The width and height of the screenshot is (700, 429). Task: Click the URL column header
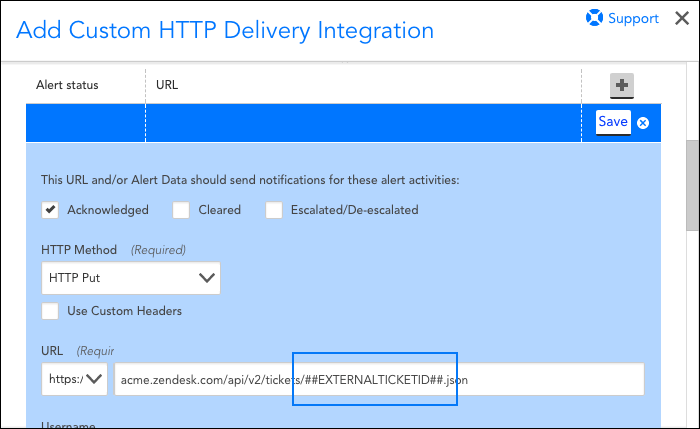[167, 85]
